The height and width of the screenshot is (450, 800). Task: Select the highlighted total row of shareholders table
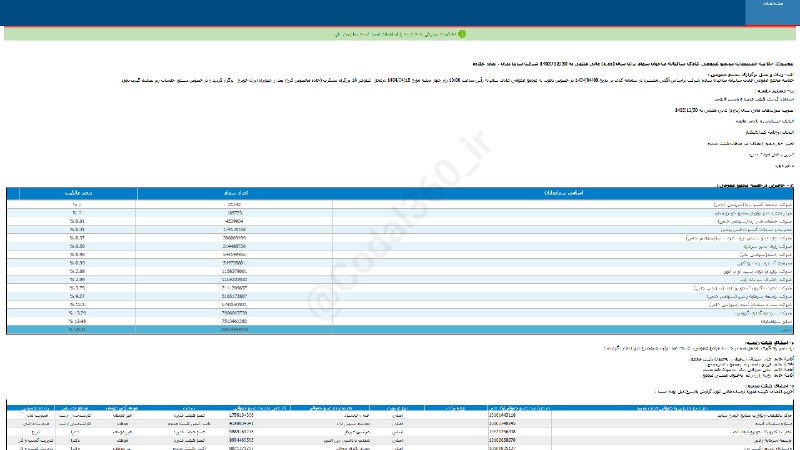pyautogui.click(x=400, y=330)
